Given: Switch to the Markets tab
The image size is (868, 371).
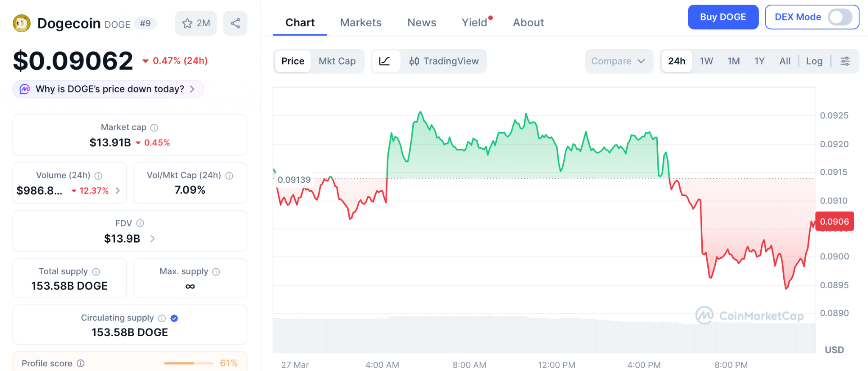Looking at the screenshot, I should pyautogui.click(x=360, y=22).
